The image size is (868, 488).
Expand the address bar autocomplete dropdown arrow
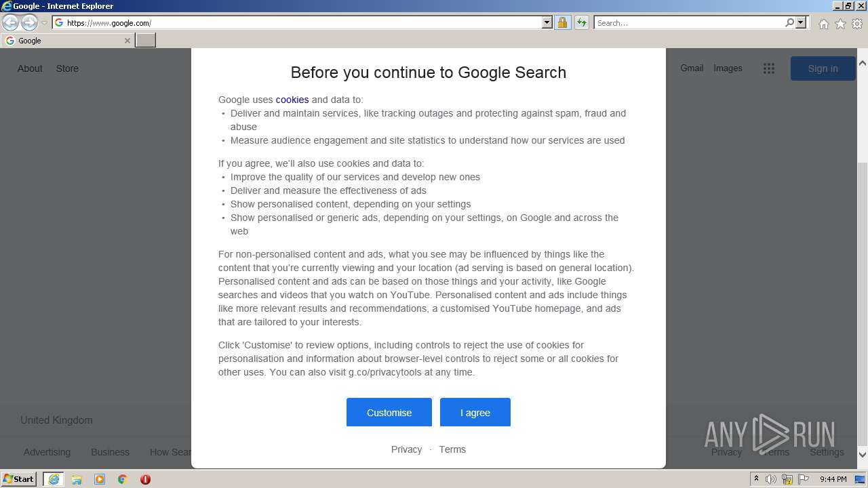(x=547, y=23)
